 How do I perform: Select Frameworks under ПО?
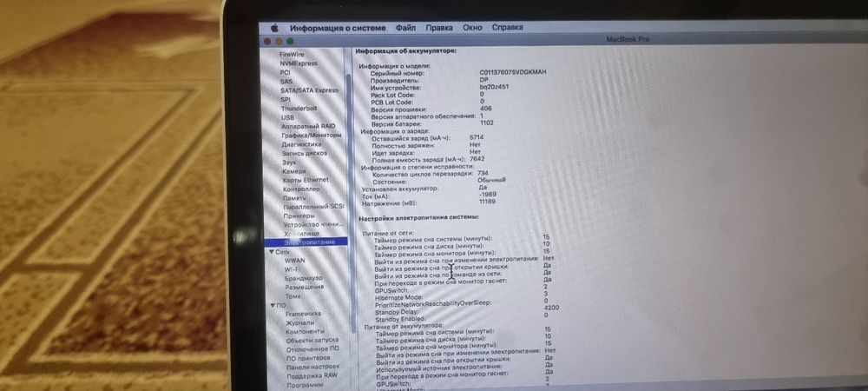(303, 314)
